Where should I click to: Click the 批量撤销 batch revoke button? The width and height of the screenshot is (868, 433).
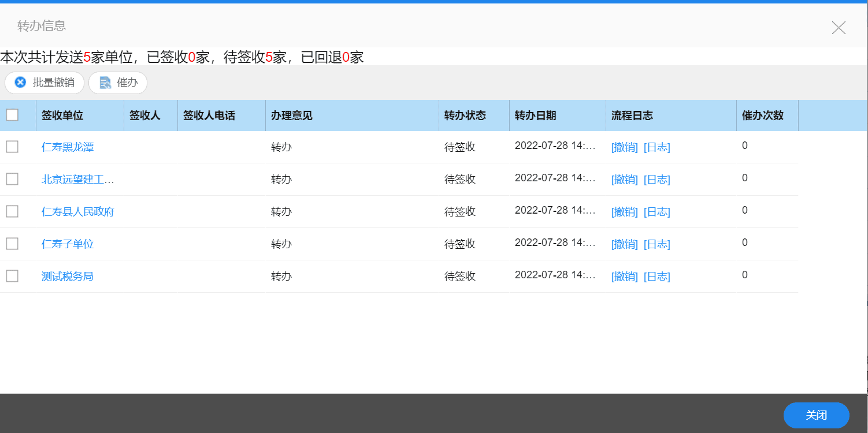(x=44, y=83)
